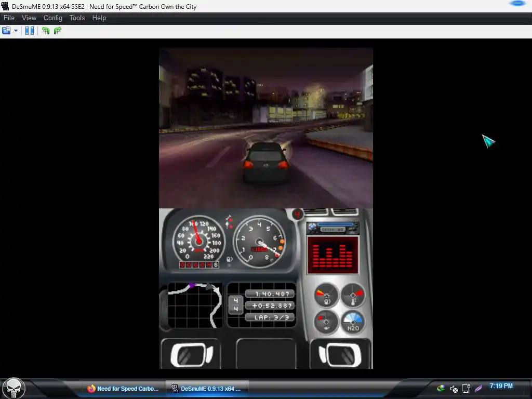Screen dimensions: 532x399
Task: Click the LAP: 3/3 readout
Action: 270,317
